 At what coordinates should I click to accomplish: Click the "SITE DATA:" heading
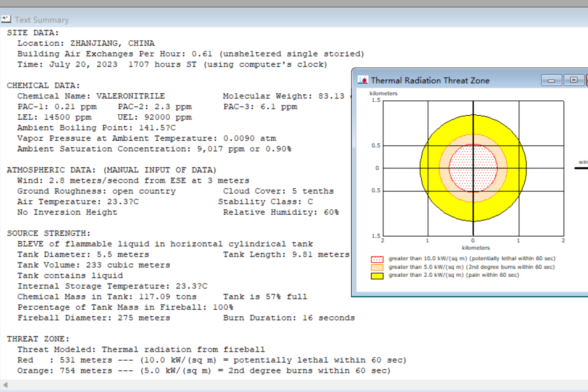click(33, 33)
